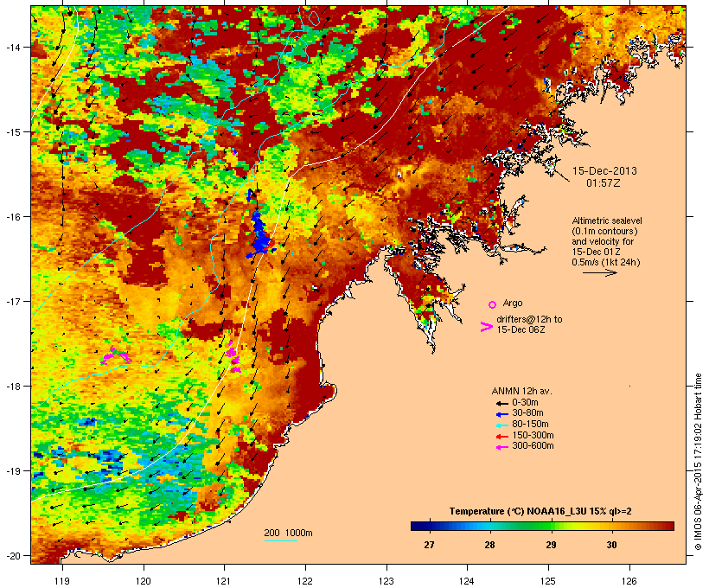
Task: Click the colorbar tick label 28
Action: (x=489, y=545)
